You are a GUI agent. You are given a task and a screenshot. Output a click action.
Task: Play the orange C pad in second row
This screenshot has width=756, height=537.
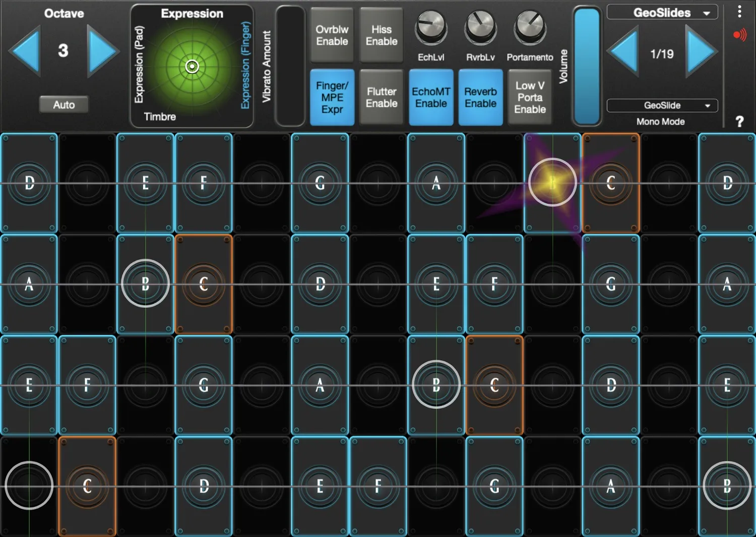(x=204, y=284)
